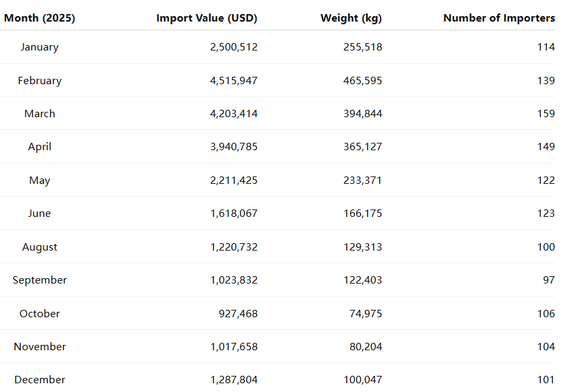563x392 pixels.
Task: Click June's importer count 123
Action: pos(545,214)
